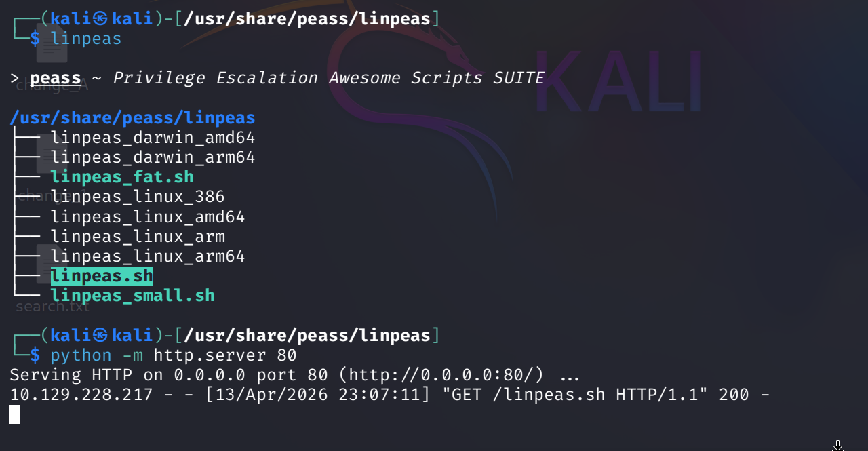Click the highlighted linpeas.sh file
Screen dimensions: 868x451
(x=102, y=276)
